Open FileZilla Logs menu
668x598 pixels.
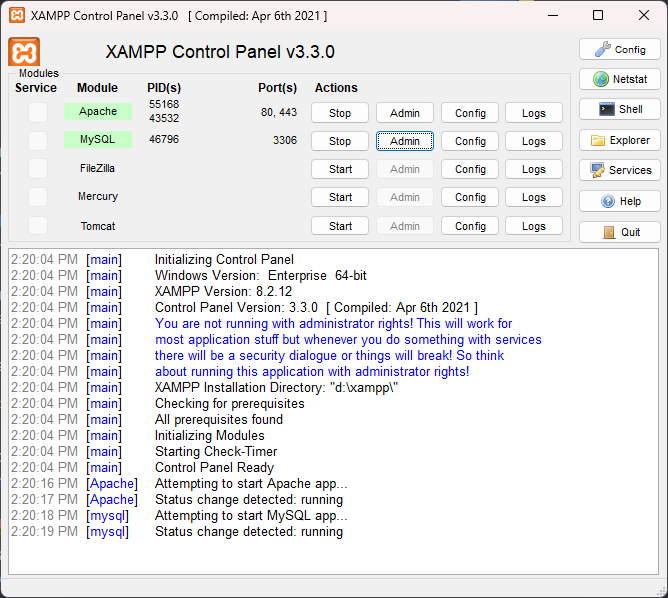tap(534, 169)
